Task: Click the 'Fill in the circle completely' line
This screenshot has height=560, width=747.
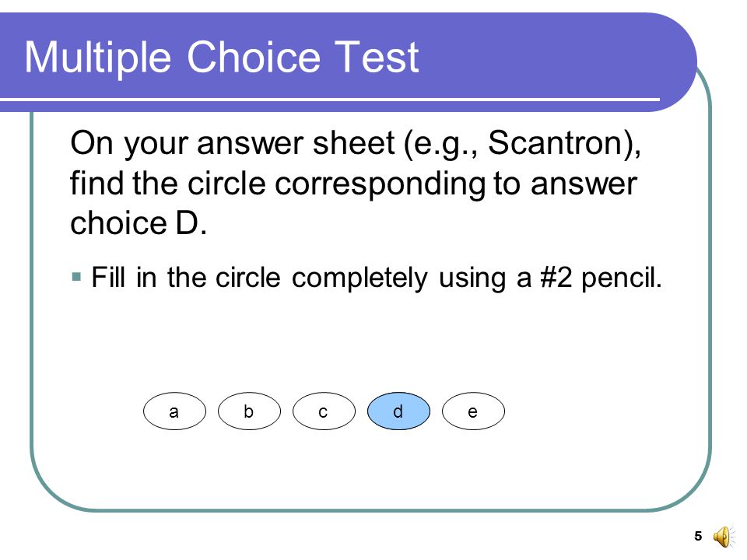Action: [x=377, y=278]
